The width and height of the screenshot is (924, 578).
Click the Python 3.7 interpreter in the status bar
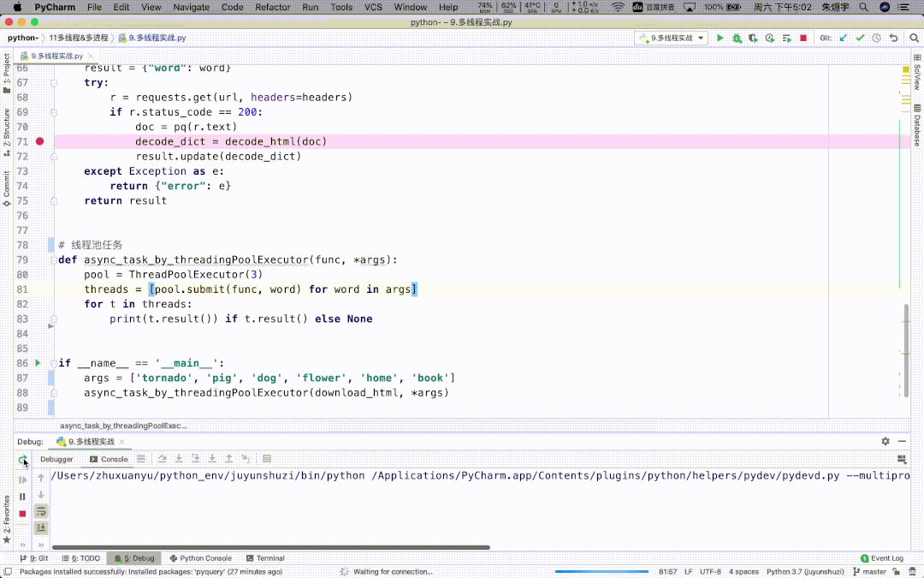coord(805,571)
